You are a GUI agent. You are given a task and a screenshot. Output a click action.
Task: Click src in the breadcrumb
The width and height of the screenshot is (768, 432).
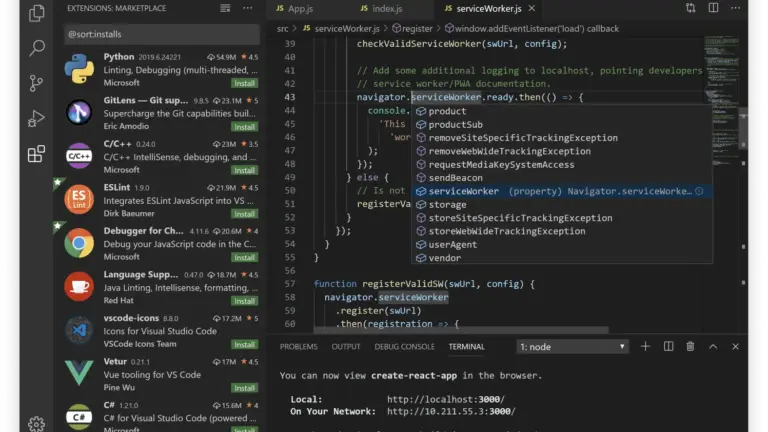click(x=283, y=29)
